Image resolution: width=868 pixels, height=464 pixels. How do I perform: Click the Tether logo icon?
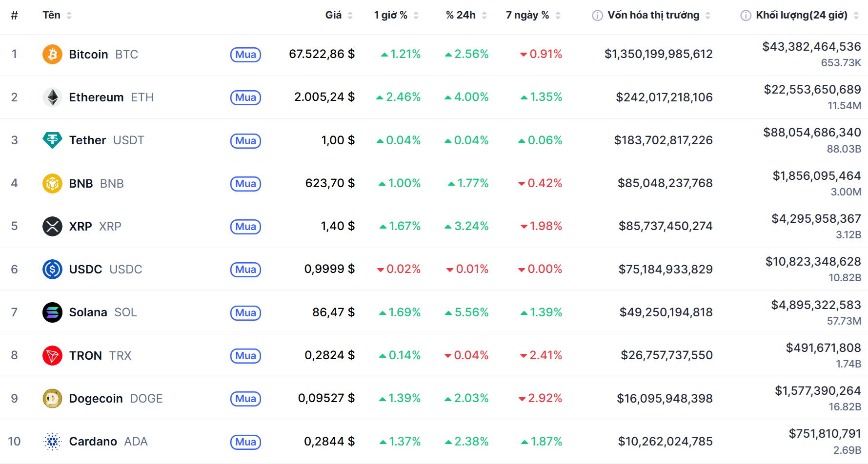coord(52,140)
